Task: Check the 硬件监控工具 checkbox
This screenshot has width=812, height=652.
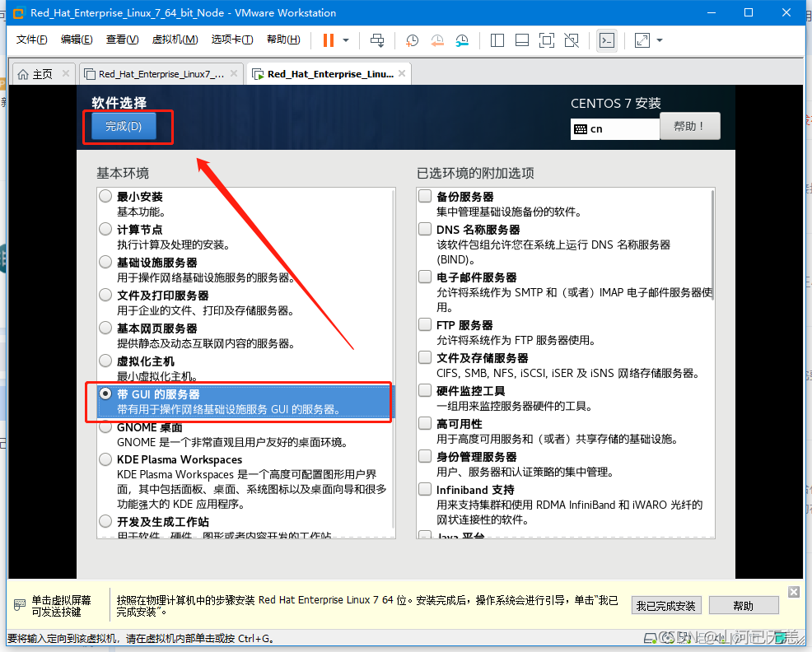Action: (x=425, y=390)
